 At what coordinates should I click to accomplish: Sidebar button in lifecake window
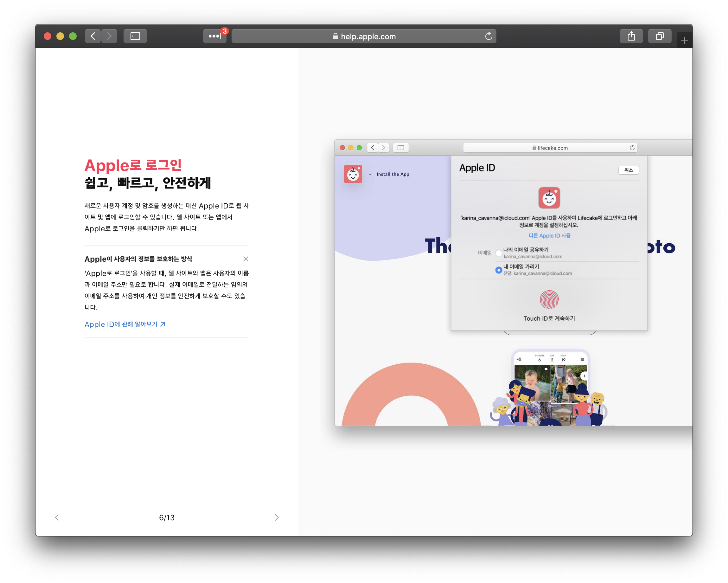[x=401, y=148]
